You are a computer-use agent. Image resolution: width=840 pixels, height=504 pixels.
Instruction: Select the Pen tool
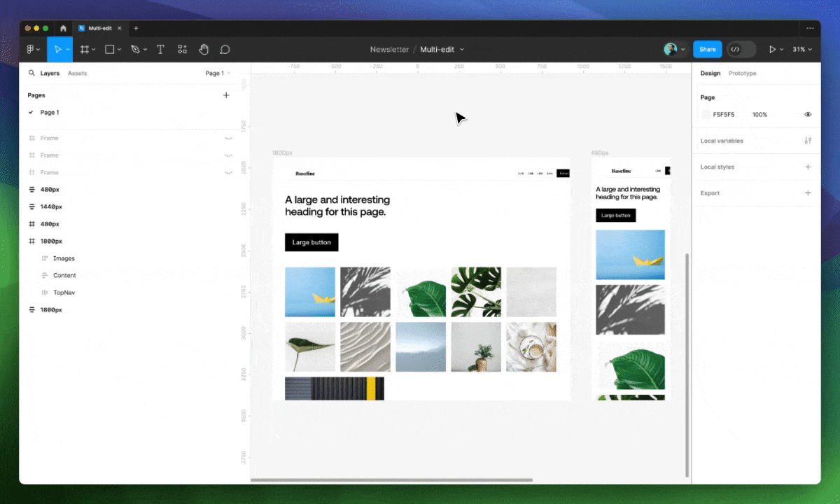click(x=136, y=50)
